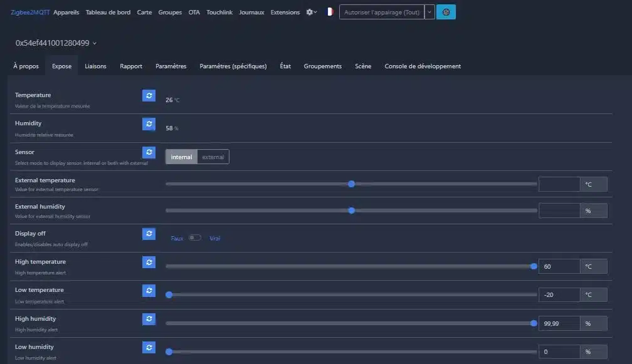
Task: Open the settings gear menu
Action: 311,12
